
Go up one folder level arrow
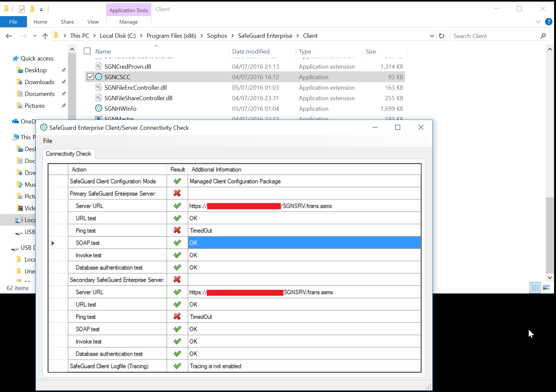(45, 36)
